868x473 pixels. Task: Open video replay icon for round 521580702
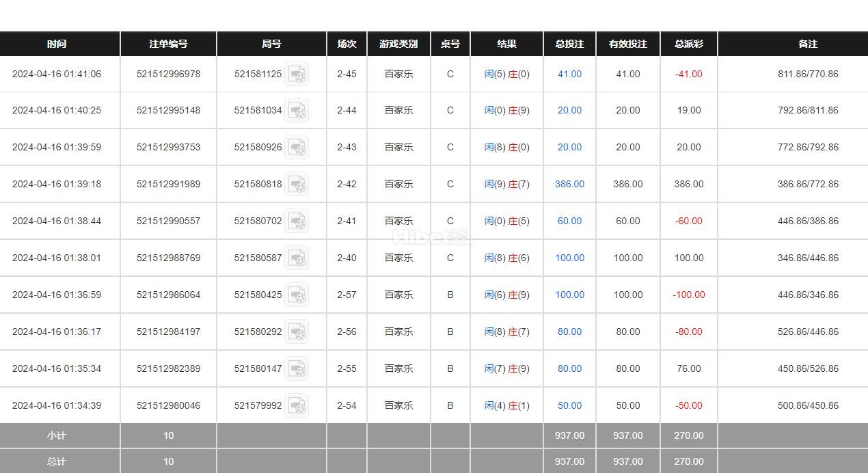[x=297, y=221]
